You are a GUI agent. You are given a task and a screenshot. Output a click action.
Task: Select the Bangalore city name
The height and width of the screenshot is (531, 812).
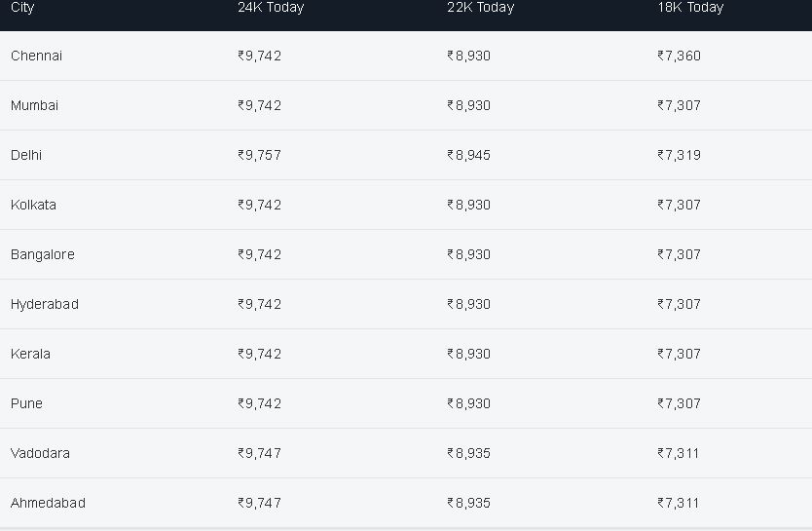tap(43, 254)
